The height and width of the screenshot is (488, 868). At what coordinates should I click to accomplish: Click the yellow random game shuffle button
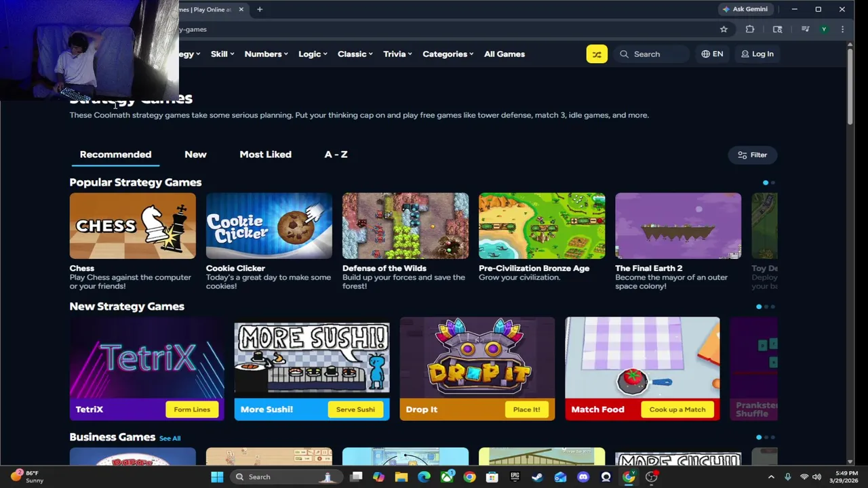[x=597, y=54]
